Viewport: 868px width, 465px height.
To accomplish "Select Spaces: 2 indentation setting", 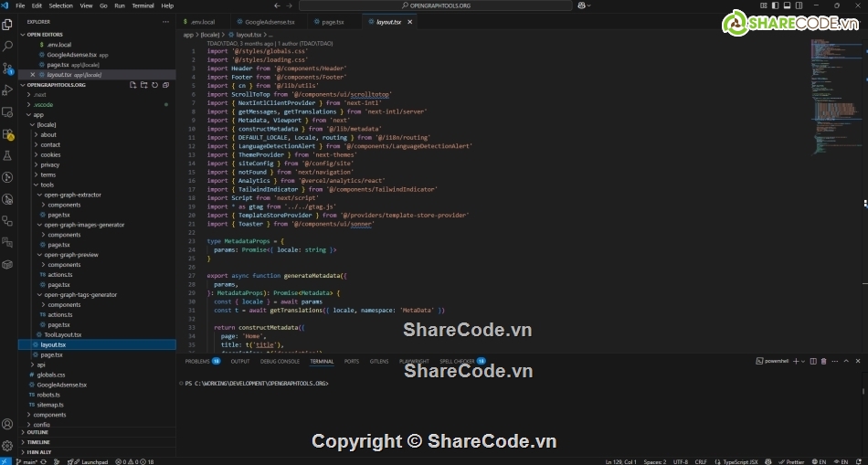I will point(655,461).
